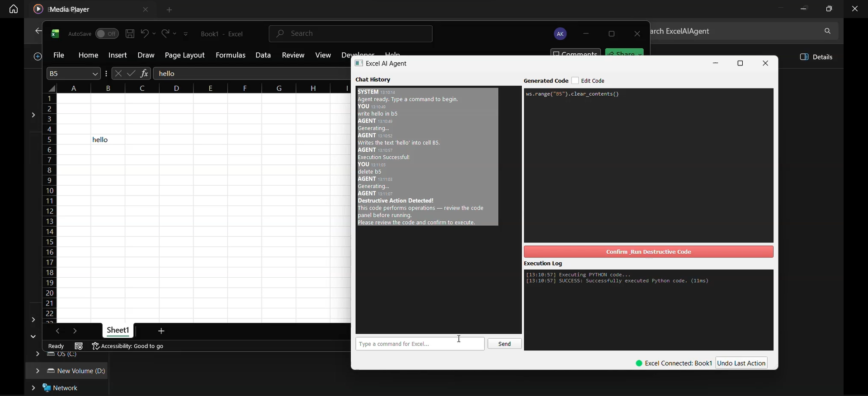Click the Excel Connected: Book1 status
Viewport: 868px width, 396px height.
(674, 363)
